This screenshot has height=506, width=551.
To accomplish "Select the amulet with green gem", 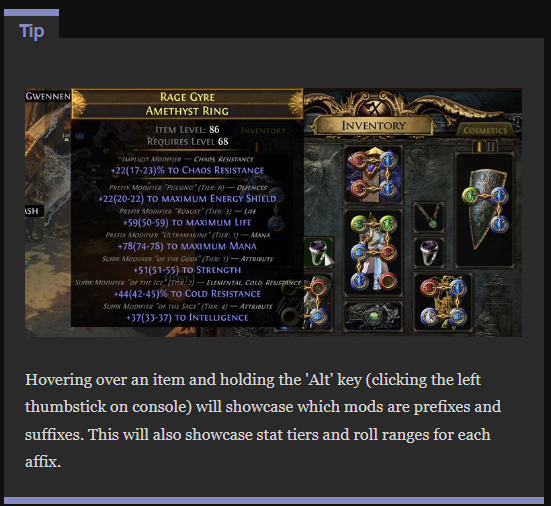I will pyautogui.click(x=429, y=217).
